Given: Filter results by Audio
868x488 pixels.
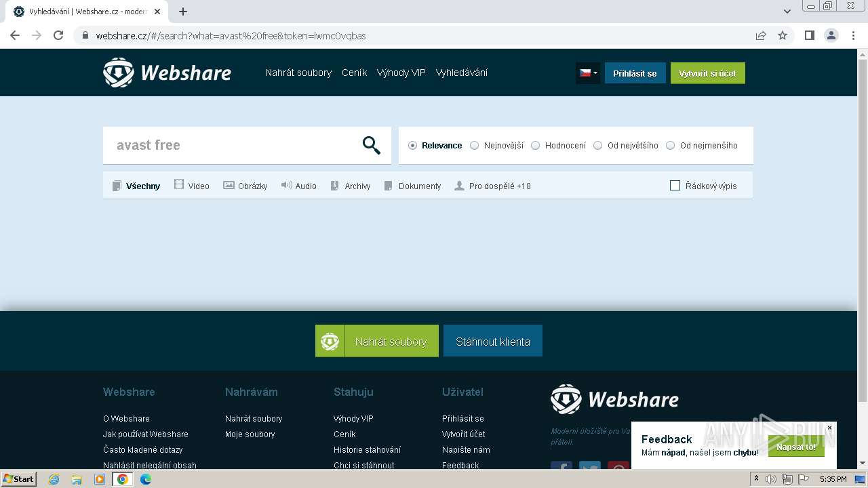Looking at the screenshot, I should click(x=298, y=185).
